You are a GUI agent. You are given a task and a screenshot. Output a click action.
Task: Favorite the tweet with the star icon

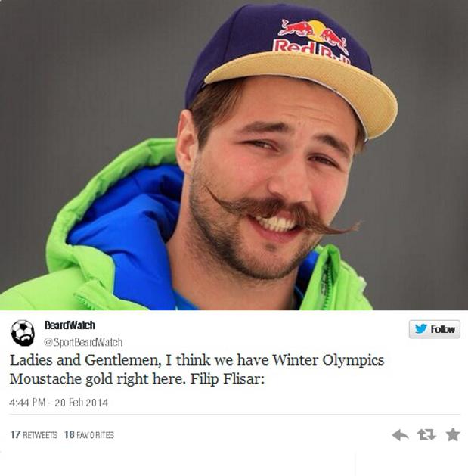click(453, 434)
